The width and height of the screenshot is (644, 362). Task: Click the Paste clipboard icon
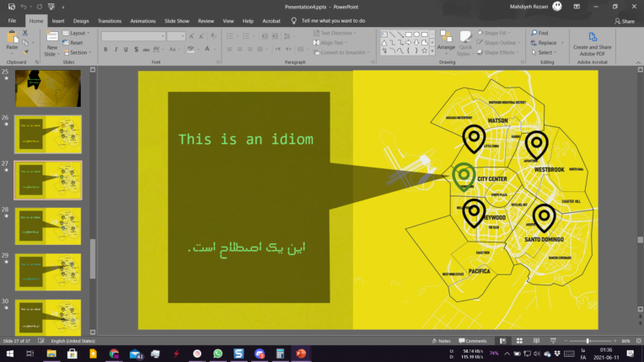(12, 39)
